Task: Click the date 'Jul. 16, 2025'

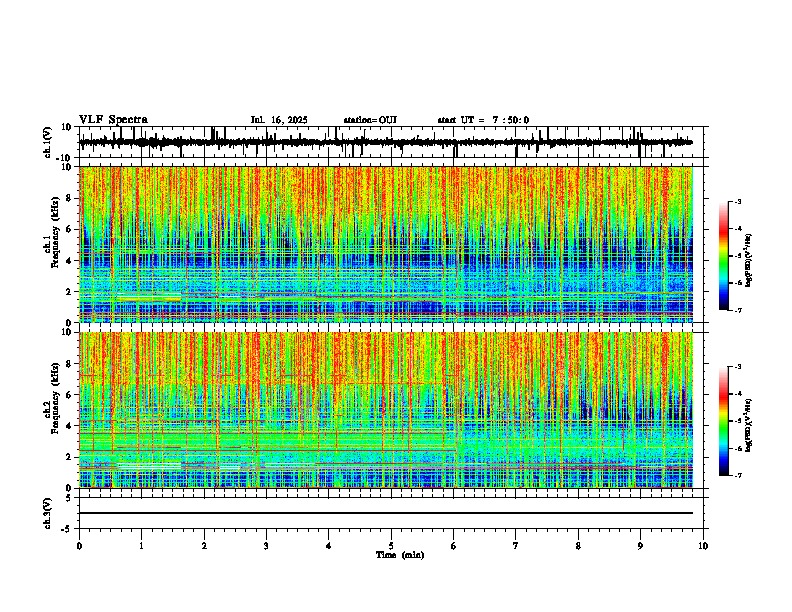Action: [279, 120]
